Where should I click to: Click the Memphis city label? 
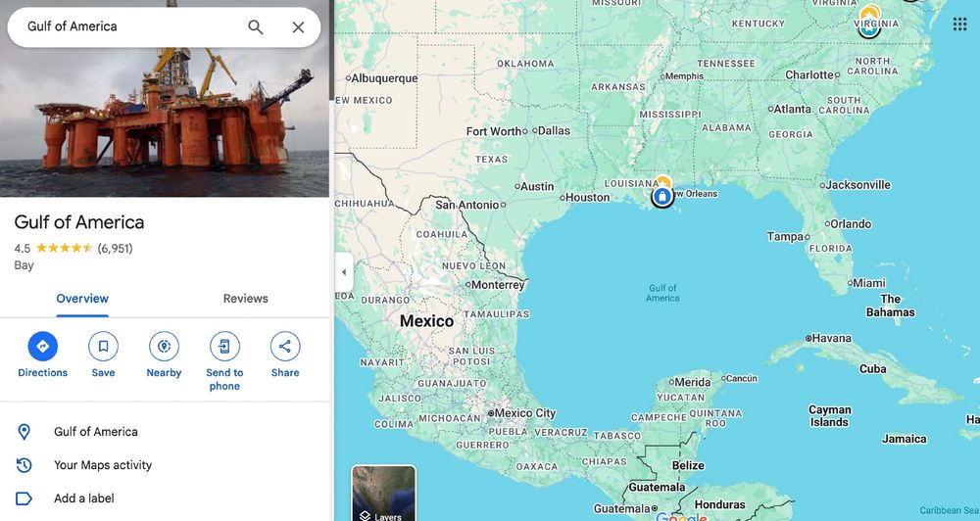(684, 76)
